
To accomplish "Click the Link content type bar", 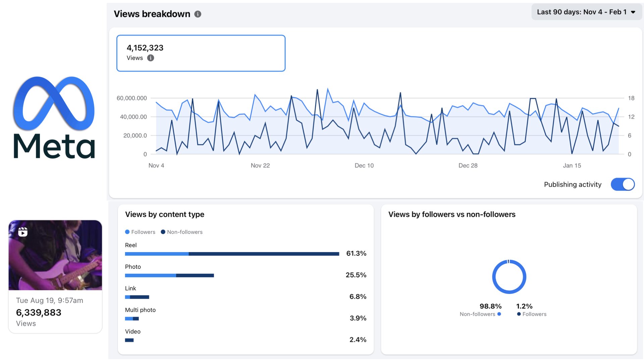I will coord(137,297).
